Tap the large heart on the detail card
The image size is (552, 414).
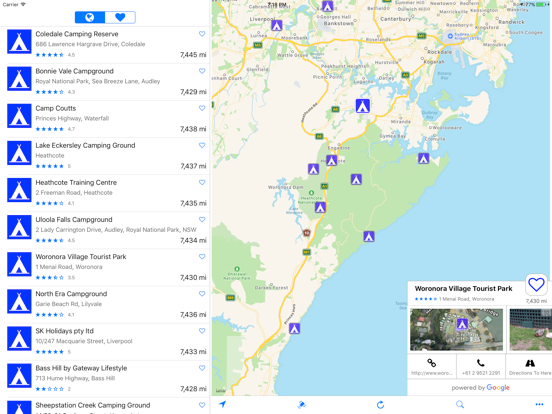click(536, 284)
